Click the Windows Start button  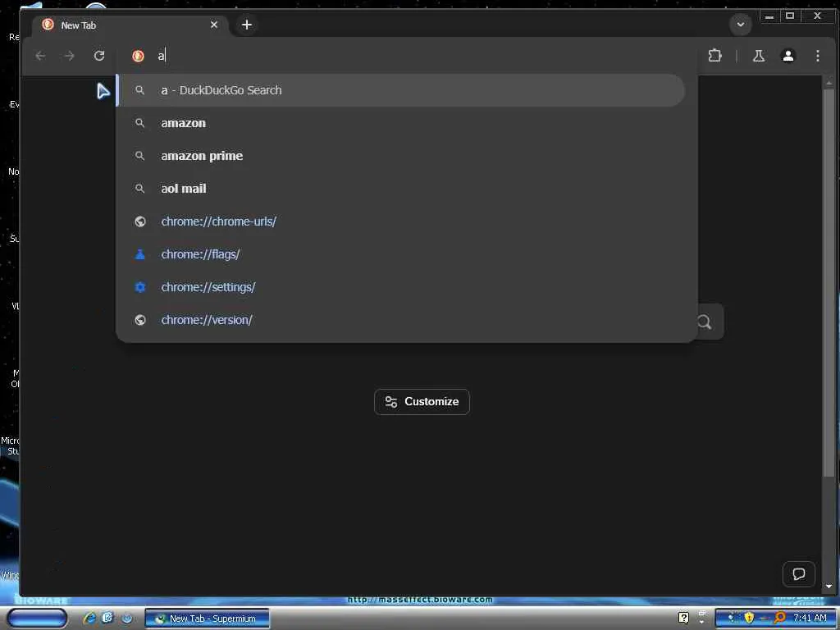tap(36, 619)
